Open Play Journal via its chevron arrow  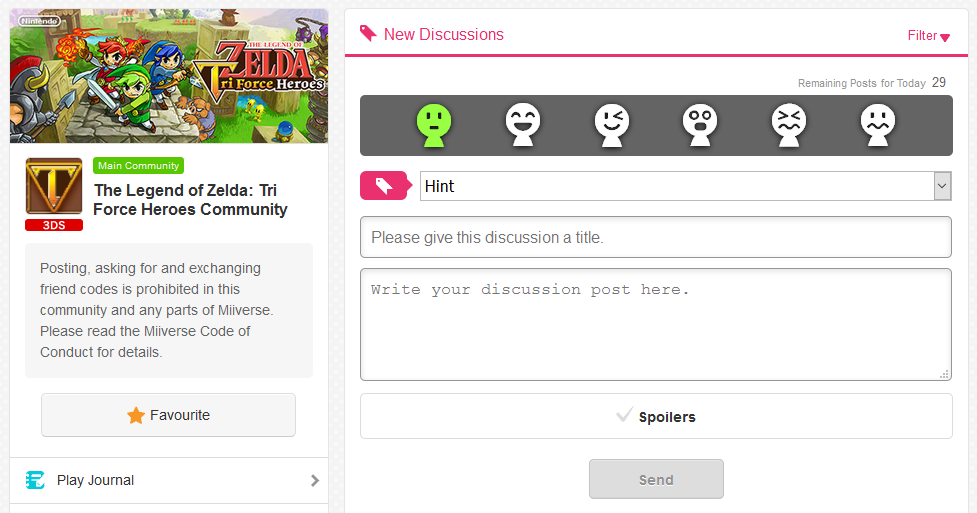coord(315,481)
